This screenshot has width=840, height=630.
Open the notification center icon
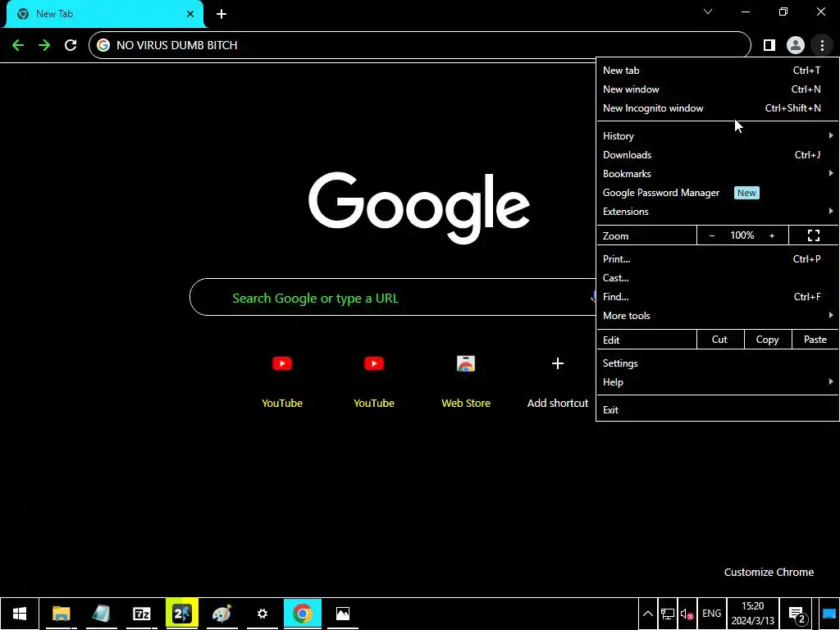click(x=797, y=614)
